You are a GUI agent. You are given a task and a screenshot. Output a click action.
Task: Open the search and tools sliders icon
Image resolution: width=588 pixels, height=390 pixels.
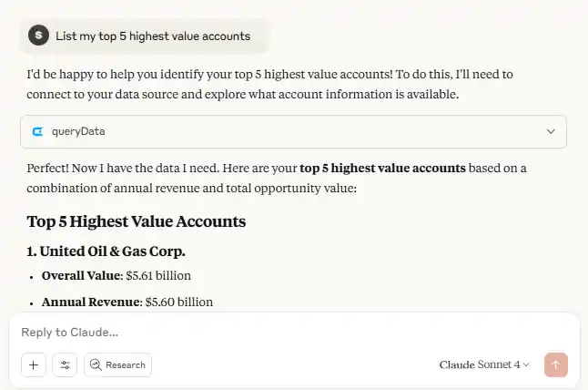65,364
